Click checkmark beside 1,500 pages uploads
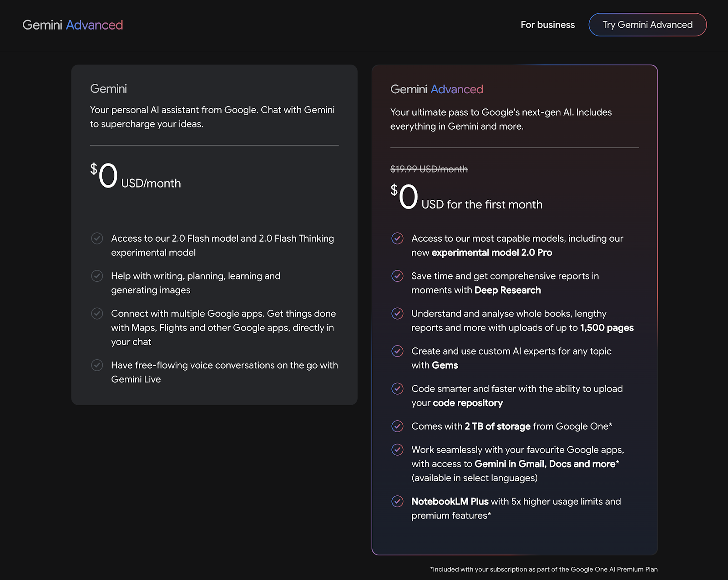728x580 pixels. [397, 313]
